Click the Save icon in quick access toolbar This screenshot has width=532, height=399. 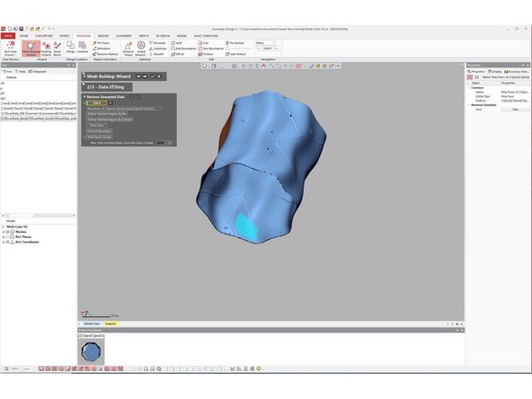click(x=21, y=29)
